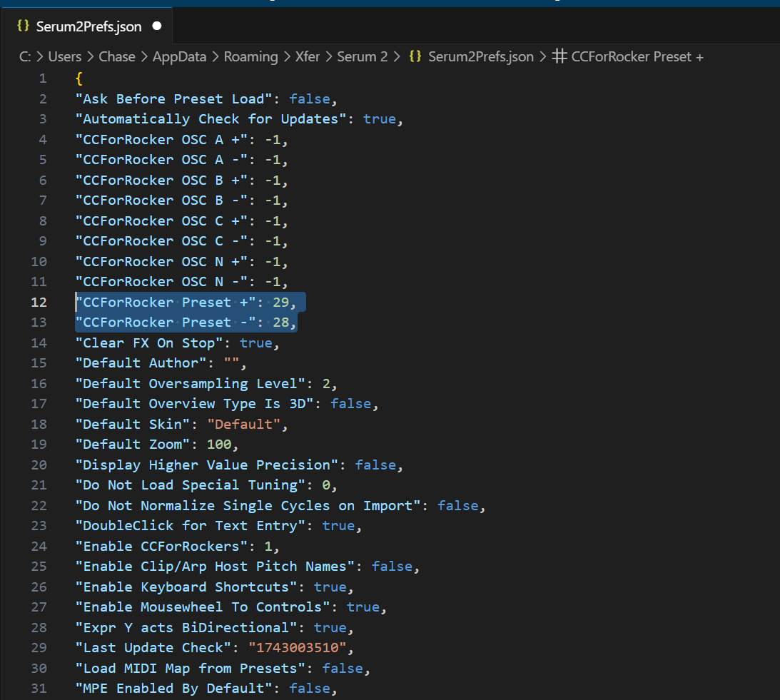Click the "CCForRocker OSC B -" key
The width and height of the screenshot is (780, 700).
[161, 201]
